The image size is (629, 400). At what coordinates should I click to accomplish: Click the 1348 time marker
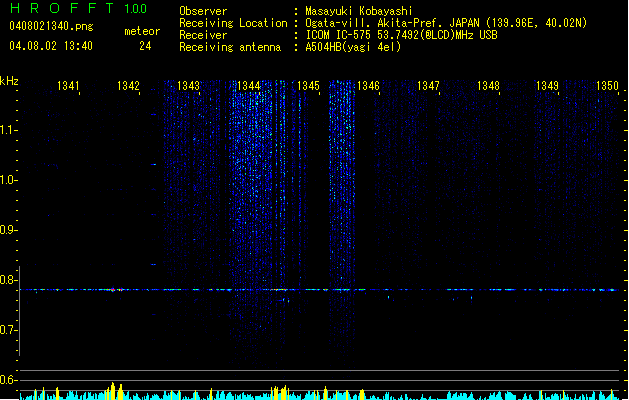coord(488,86)
